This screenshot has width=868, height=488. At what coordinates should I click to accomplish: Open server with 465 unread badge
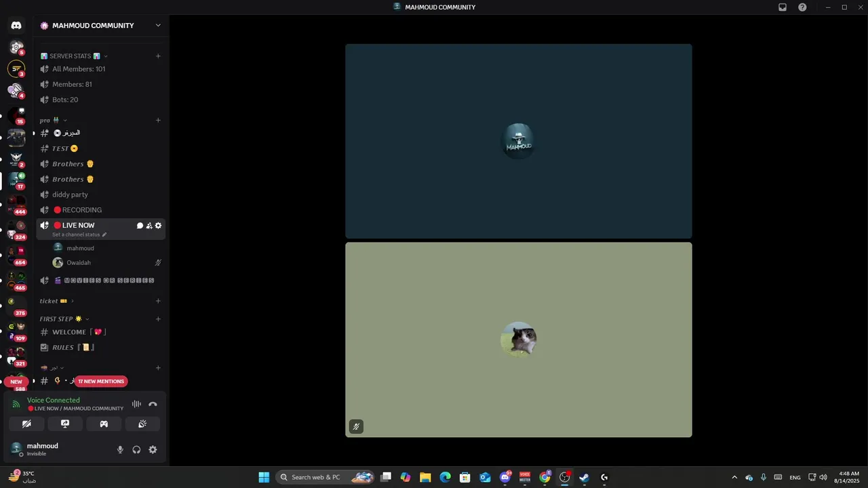pyautogui.click(x=16, y=280)
